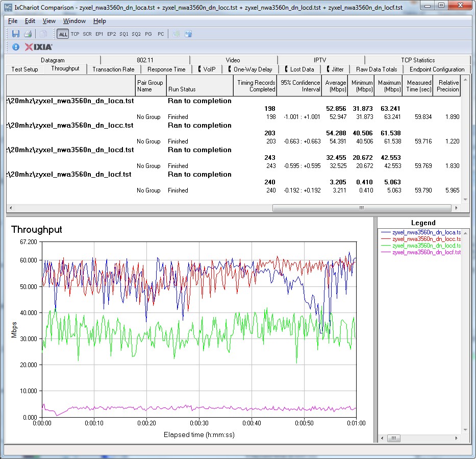Open the One-Way Delay tab
Viewport: 476px width, 459px height.
250,69
